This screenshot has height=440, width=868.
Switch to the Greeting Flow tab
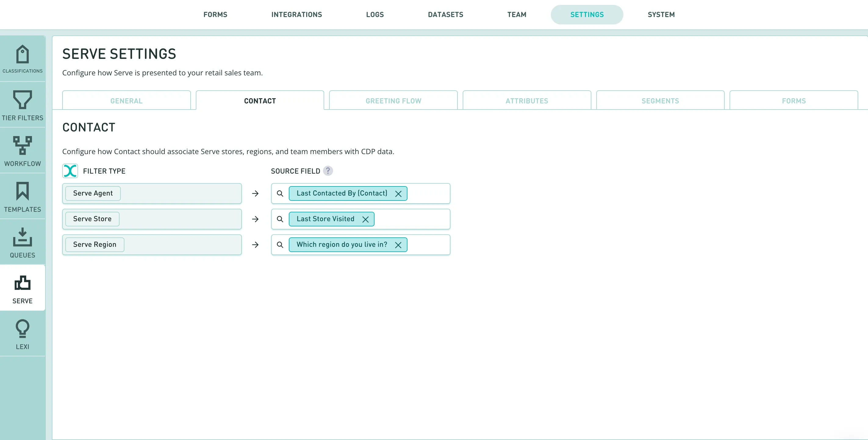tap(393, 101)
